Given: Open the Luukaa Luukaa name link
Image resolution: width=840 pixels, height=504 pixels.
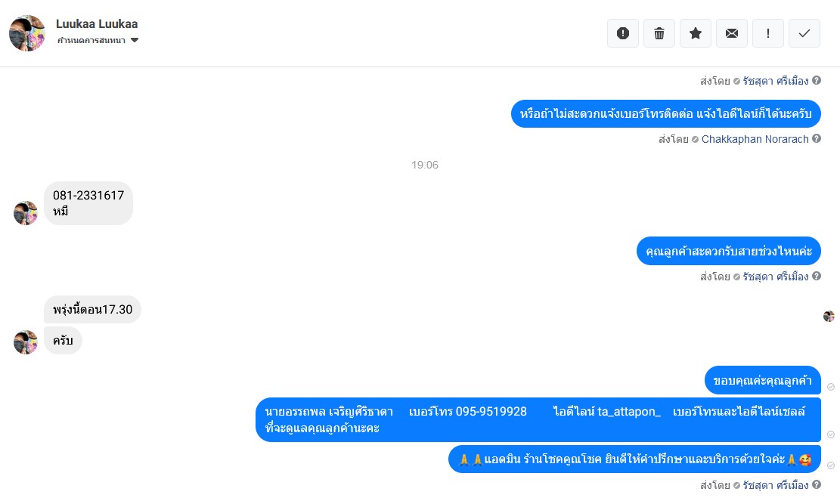Looking at the screenshot, I should click(97, 23).
